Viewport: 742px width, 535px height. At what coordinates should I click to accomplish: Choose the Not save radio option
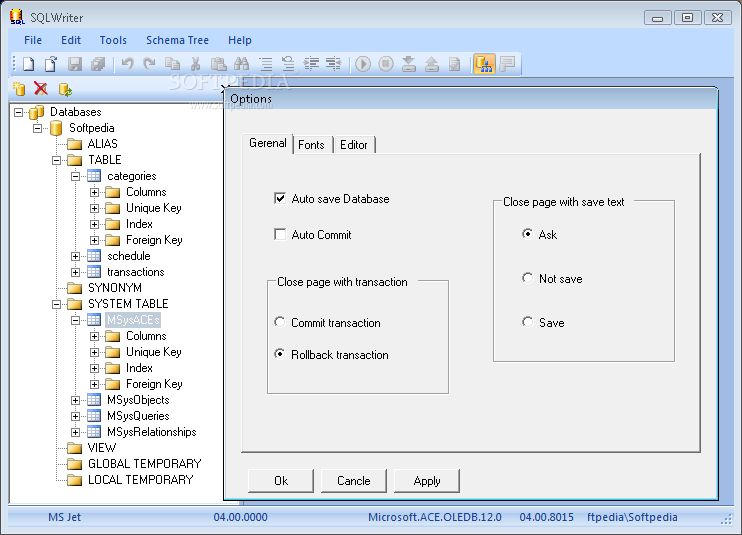(x=527, y=278)
